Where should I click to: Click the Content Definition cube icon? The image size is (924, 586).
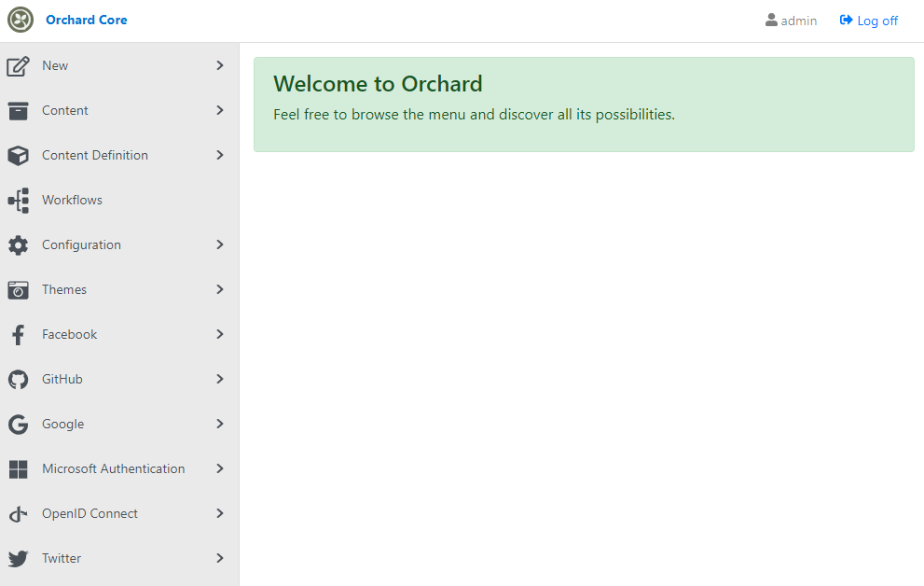coord(19,156)
